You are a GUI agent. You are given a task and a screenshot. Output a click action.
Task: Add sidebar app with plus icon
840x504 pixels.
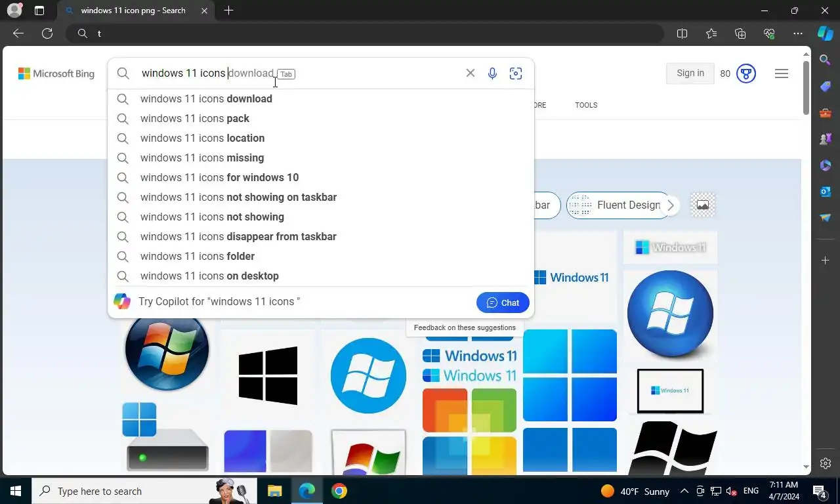pyautogui.click(x=826, y=261)
